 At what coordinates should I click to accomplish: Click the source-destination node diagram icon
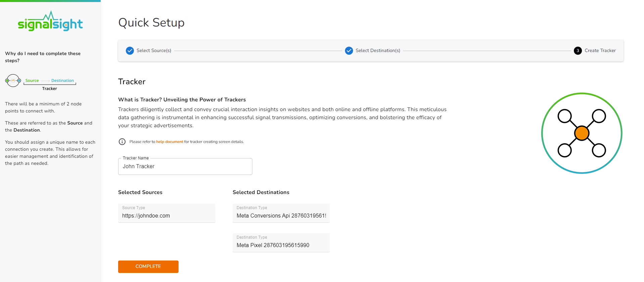pyautogui.click(x=13, y=81)
